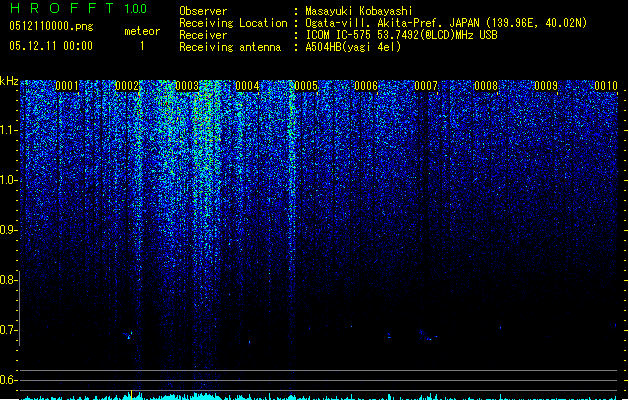
Task: Click the meteor count value 1
Action: [x=142, y=46]
